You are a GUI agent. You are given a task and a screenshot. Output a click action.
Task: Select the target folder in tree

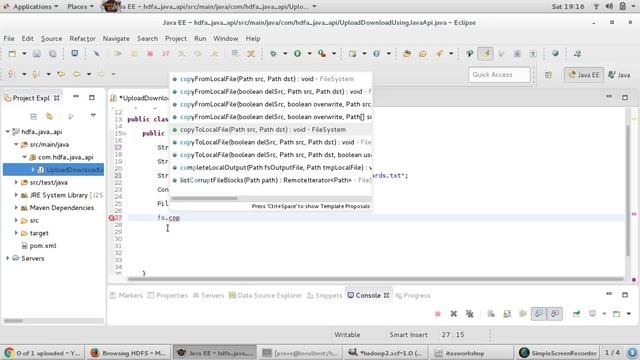click(x=35, y=233)
